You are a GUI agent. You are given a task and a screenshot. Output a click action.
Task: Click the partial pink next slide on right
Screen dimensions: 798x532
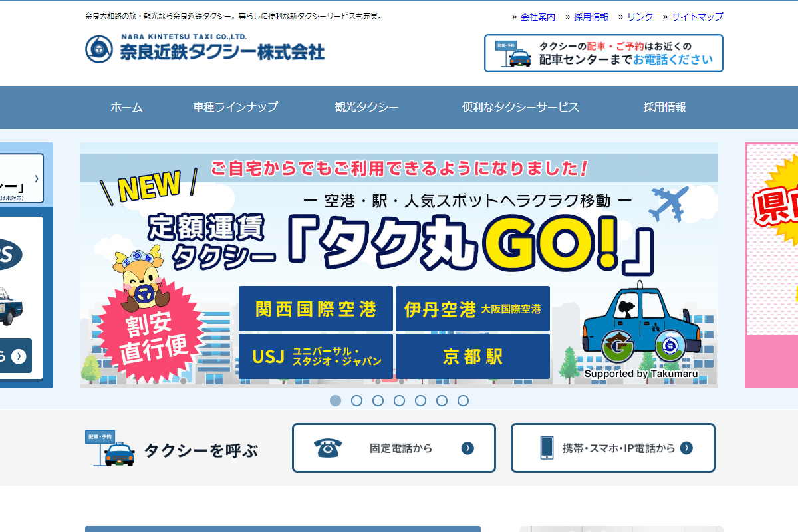771,265
